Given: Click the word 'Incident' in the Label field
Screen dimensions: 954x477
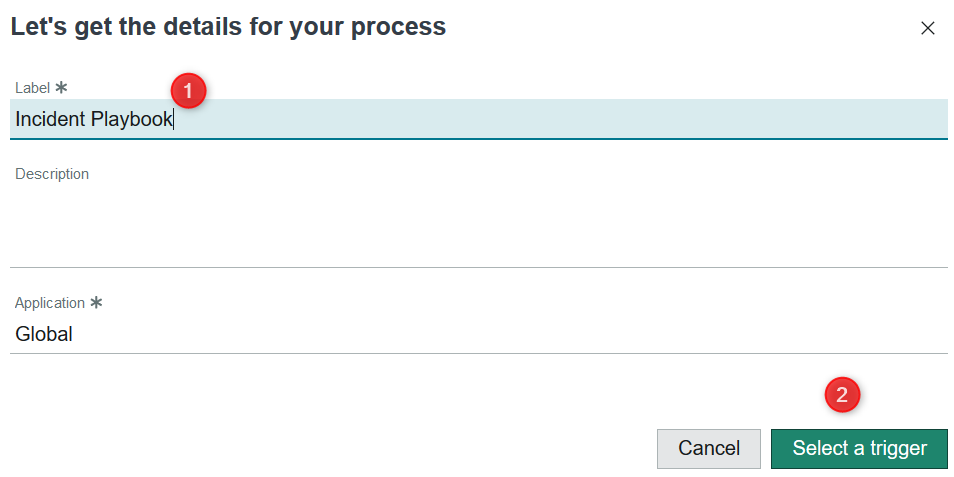Looking at the screenshot, I should pos(50,120).
